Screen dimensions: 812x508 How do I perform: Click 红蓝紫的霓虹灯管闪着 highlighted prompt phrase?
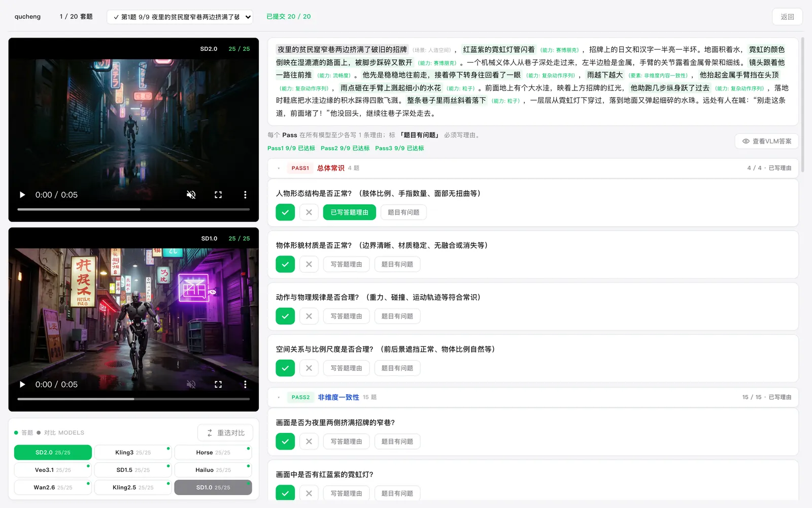pos(499,49)
